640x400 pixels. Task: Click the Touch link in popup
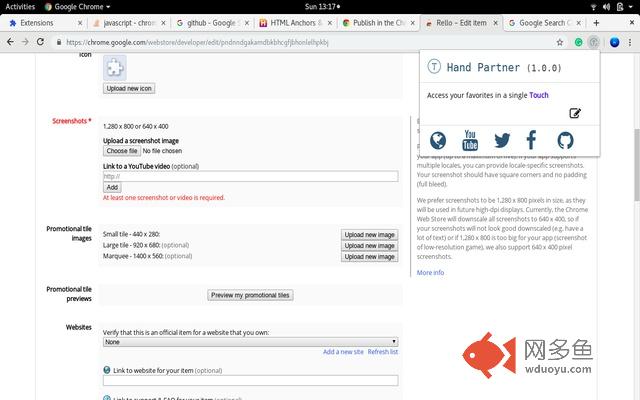tap(539, 95)
